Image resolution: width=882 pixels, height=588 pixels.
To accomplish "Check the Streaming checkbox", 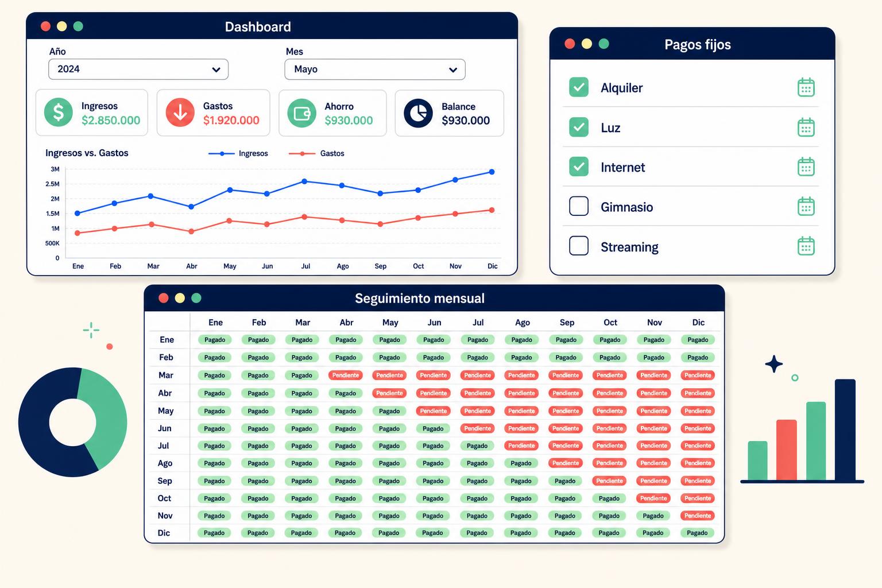I will pos(579,246).
